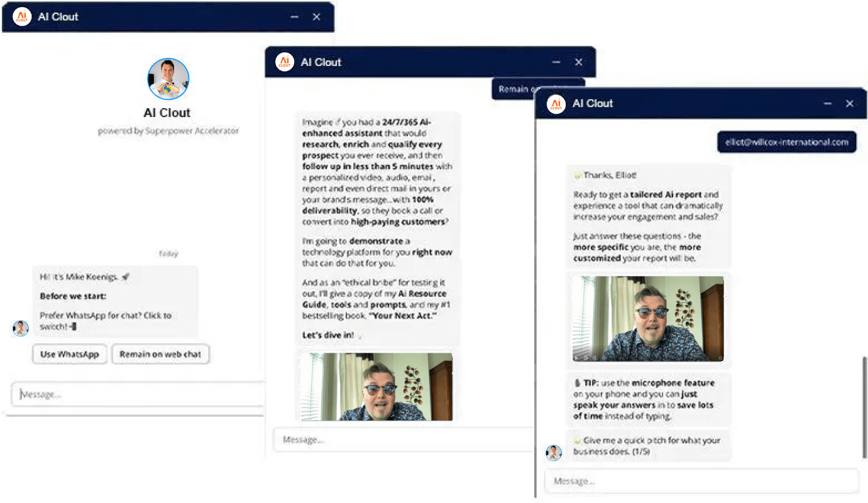Click the Use WhatsApp button

[70, 354]
